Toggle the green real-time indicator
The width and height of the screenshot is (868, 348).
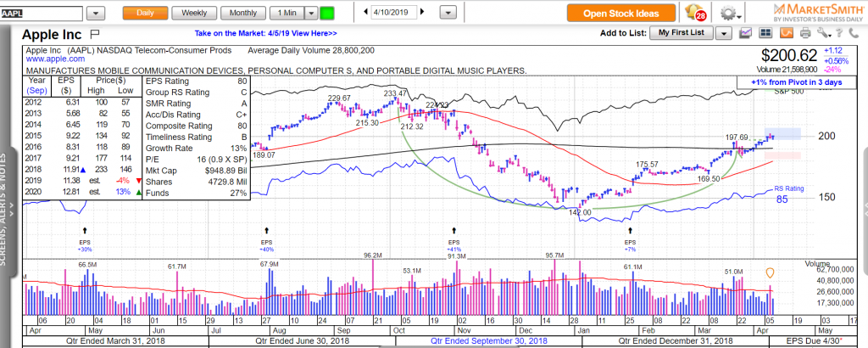click(327, 14)
